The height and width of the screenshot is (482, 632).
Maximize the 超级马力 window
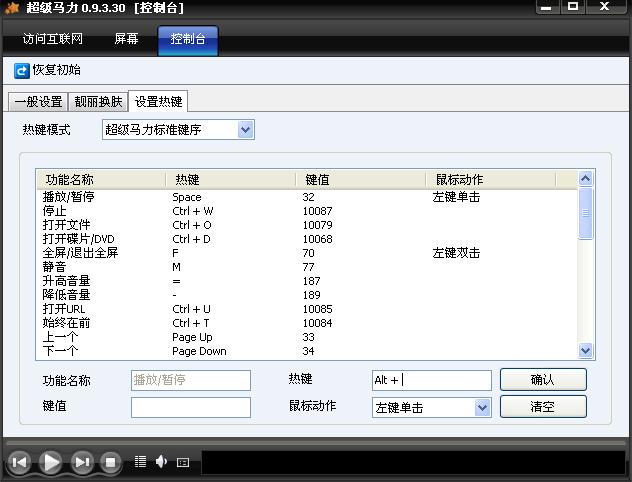click(573, 6)
